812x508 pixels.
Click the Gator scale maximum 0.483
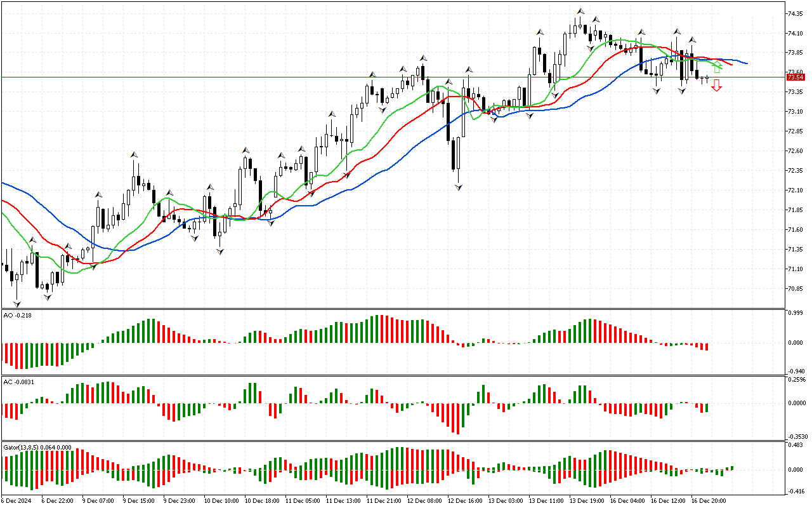tap(796, 445)
